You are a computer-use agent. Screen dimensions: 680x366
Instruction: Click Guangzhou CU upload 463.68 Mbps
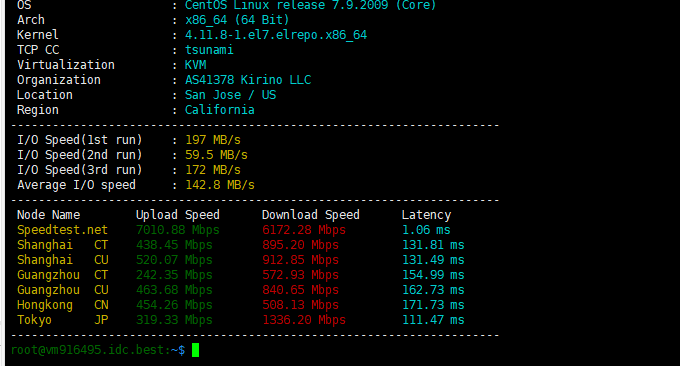point(174,290)
